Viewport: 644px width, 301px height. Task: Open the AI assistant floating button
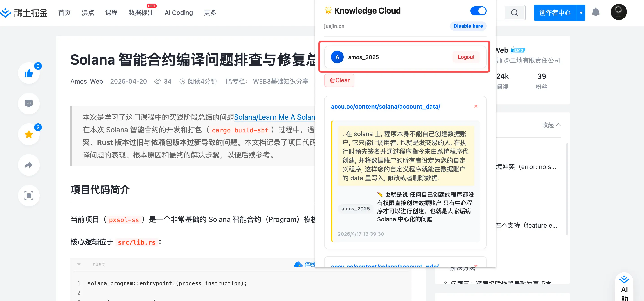tap(624, 287)
